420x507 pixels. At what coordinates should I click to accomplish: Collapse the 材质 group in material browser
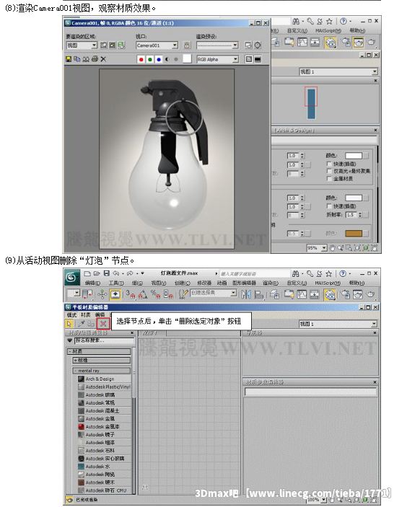[99, 351]
